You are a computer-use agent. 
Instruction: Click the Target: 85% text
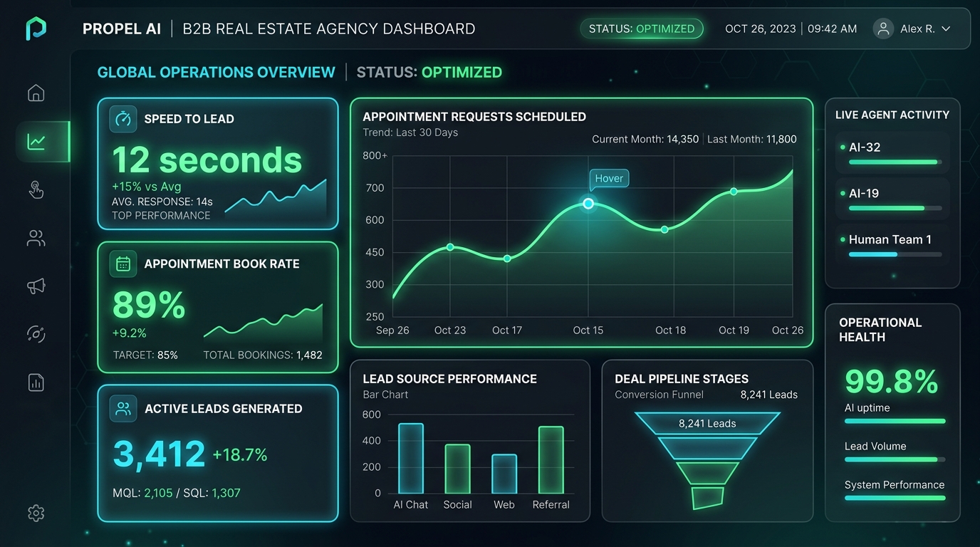point(145,355)
